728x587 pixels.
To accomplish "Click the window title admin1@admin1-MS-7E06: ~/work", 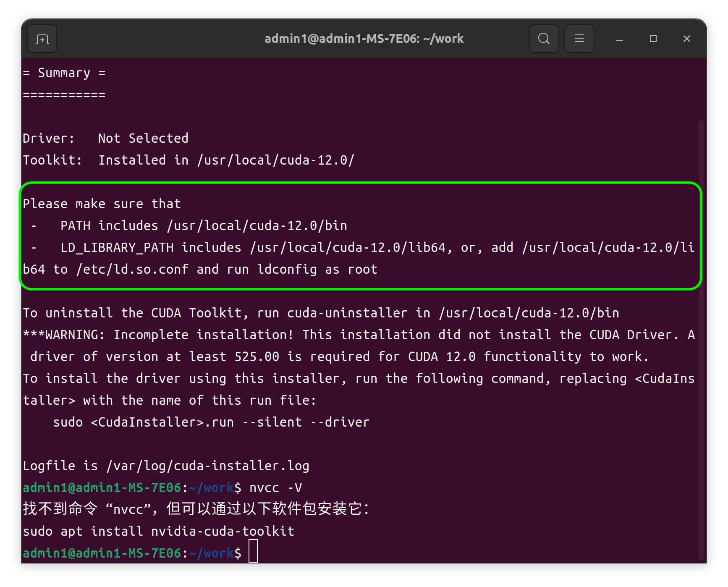I will (x=364, y=39).
